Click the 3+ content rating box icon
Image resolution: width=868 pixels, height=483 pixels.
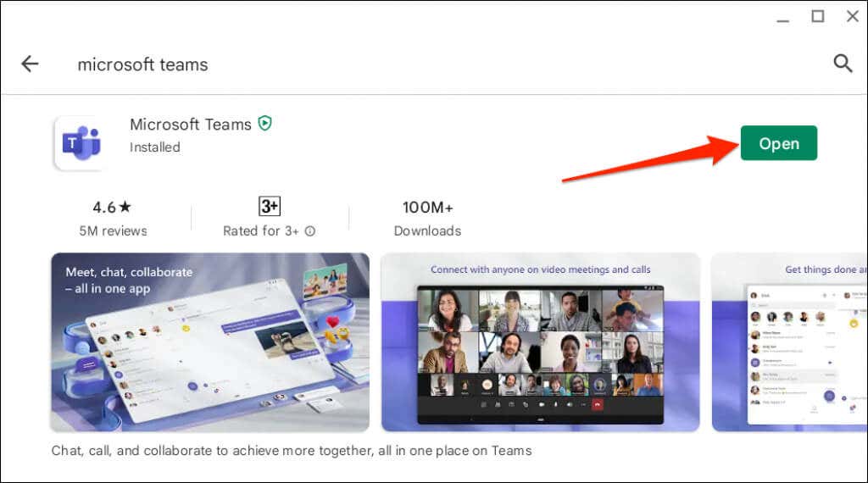[270, 207]
